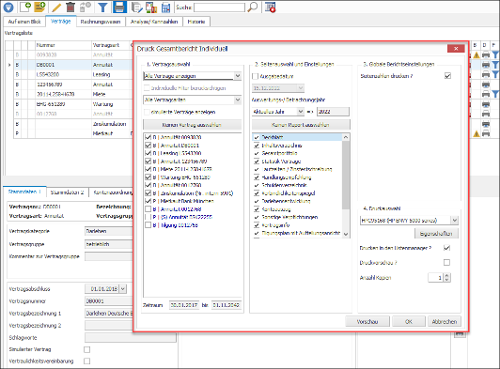The height and width of the screenshot is (369, 500).
Task: Click the report list scrollbar thumb
Action: (x=346, y=175)
